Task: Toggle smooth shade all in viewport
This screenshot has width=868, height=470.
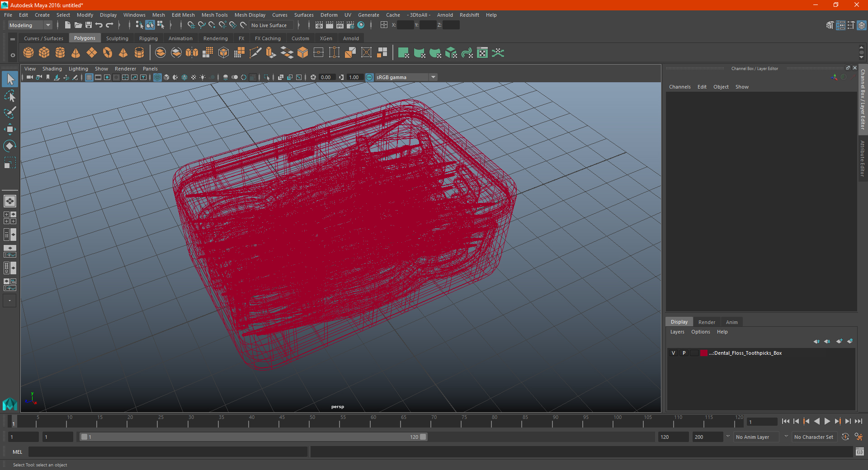Action: coord(166,77)
